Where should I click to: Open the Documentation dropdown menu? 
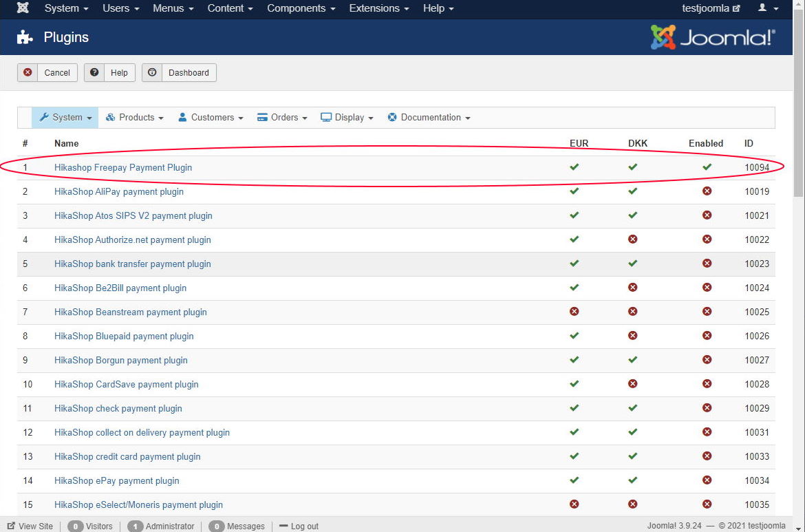point(429,118)
